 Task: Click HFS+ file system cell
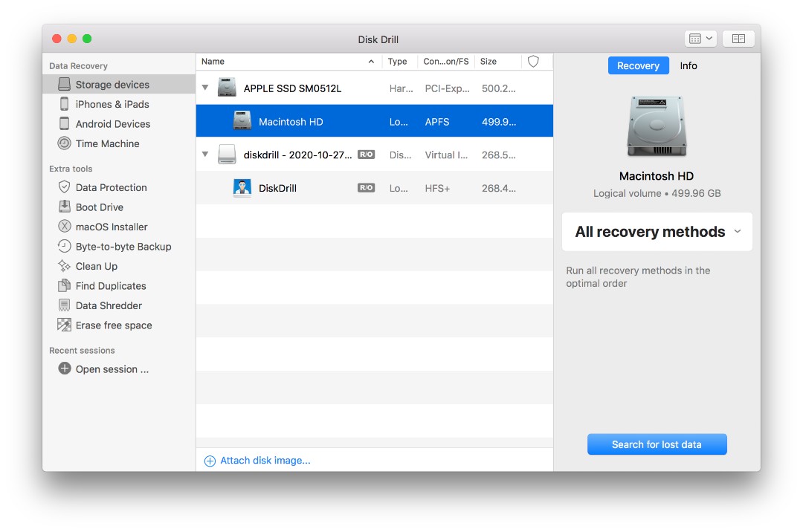(437, 188)
